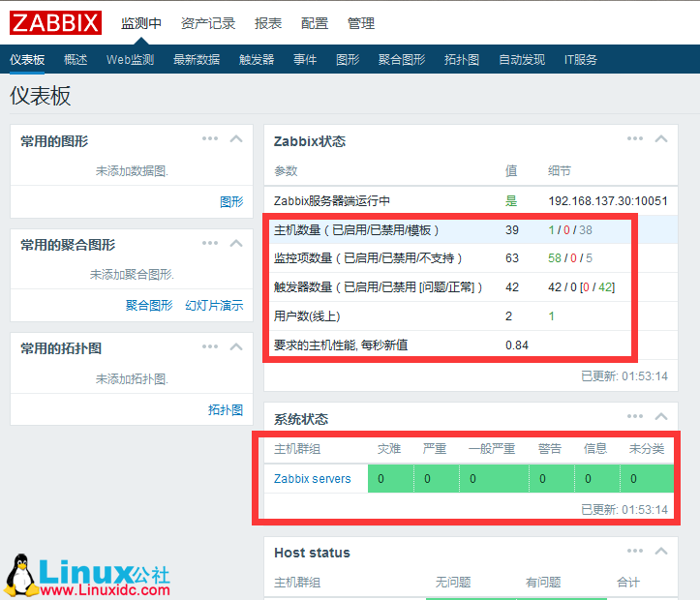Open the 最新数据 tab
Viewport: 700px width, 600px height.
[x=197, y=59]
